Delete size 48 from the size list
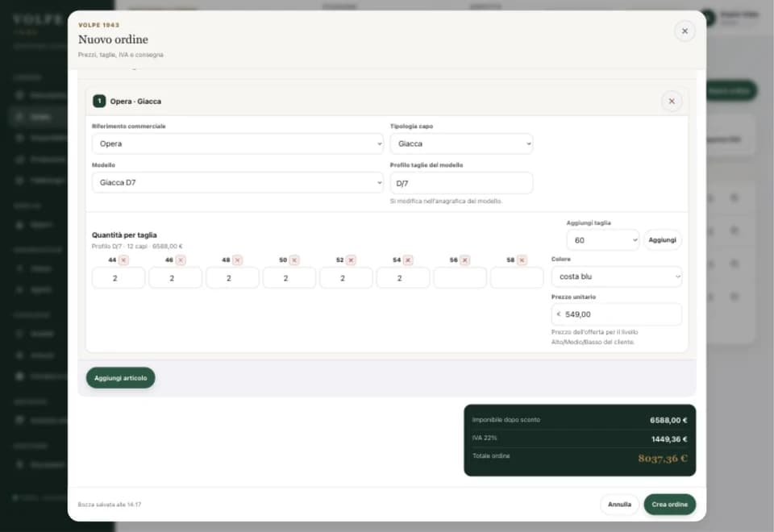 (237, 260)
